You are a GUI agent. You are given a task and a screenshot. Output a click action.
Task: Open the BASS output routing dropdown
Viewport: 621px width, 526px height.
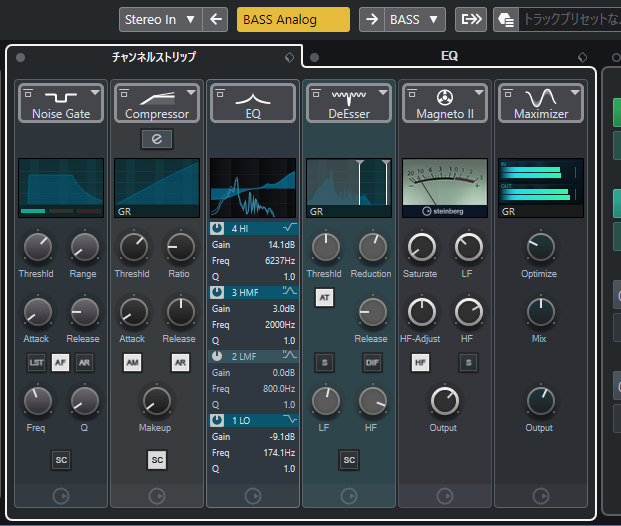pyautogui.click(x=415, y=19)
